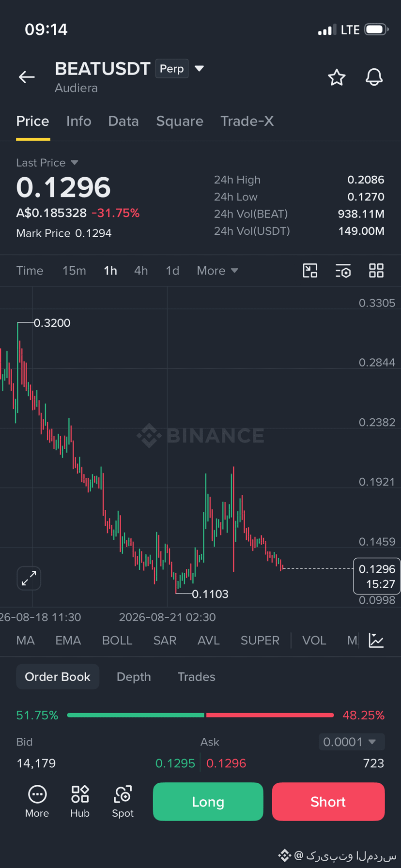Screen dimensions: 401x868
Task: Tap the battery icon in status bar
Action: [x=376, y=30]
